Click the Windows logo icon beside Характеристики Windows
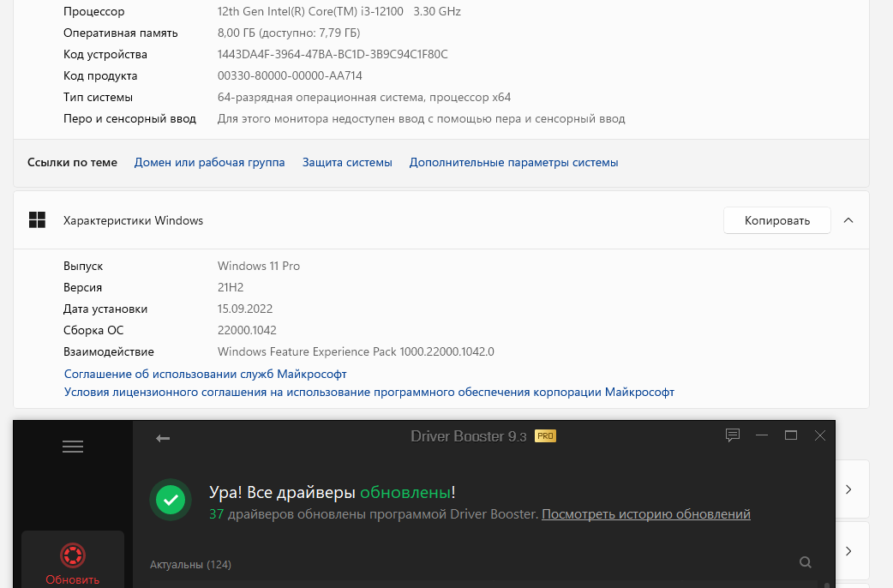The image size is (893, 588). (37, 220)
